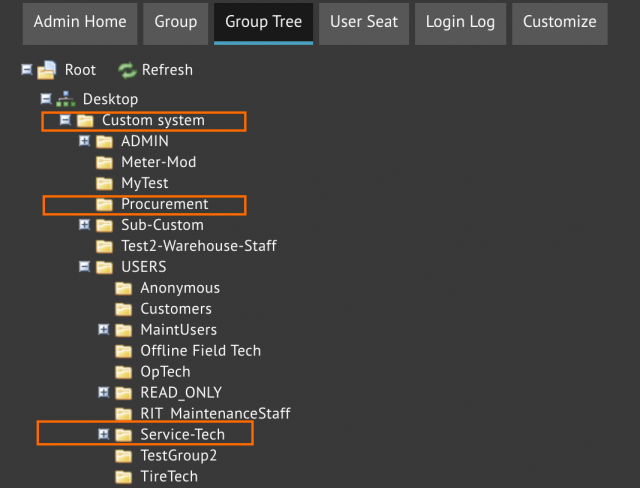Click the Meter-Mod folder icon
The height and width of the screenshot is (488, 640).
104,162
